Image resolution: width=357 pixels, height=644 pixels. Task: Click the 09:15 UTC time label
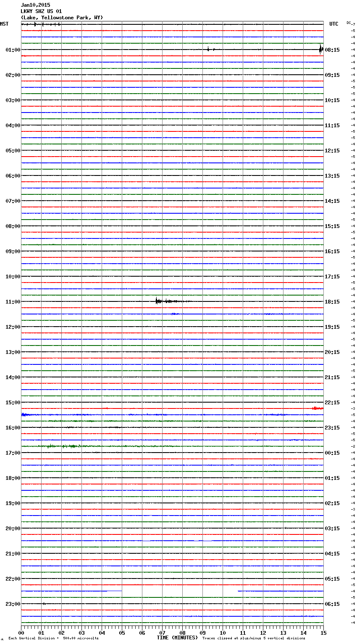click(x=332, y=75)
